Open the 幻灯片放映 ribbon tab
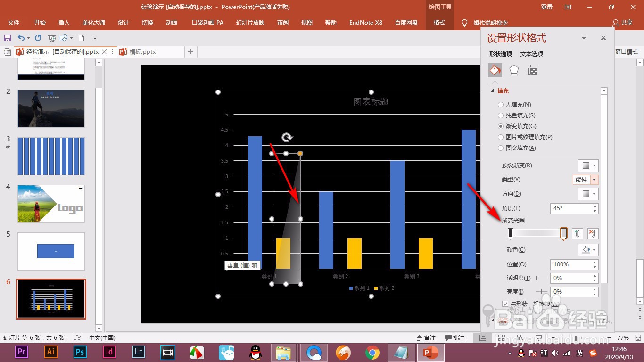 point(250,23)
